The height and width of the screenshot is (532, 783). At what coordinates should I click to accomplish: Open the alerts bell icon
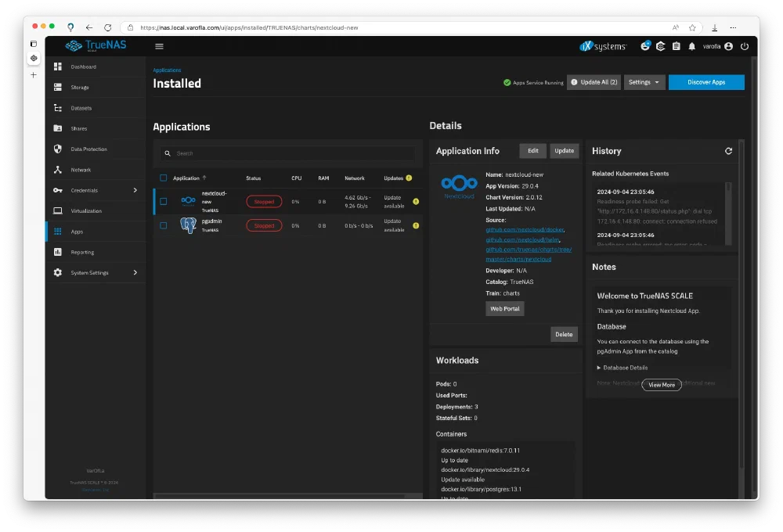(x=691, y=46)
